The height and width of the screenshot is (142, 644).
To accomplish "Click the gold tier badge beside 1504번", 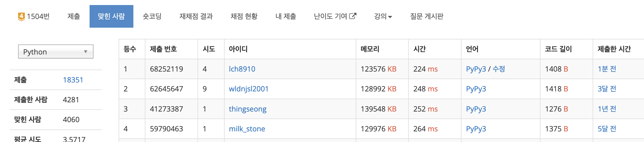I will point(21,16).
